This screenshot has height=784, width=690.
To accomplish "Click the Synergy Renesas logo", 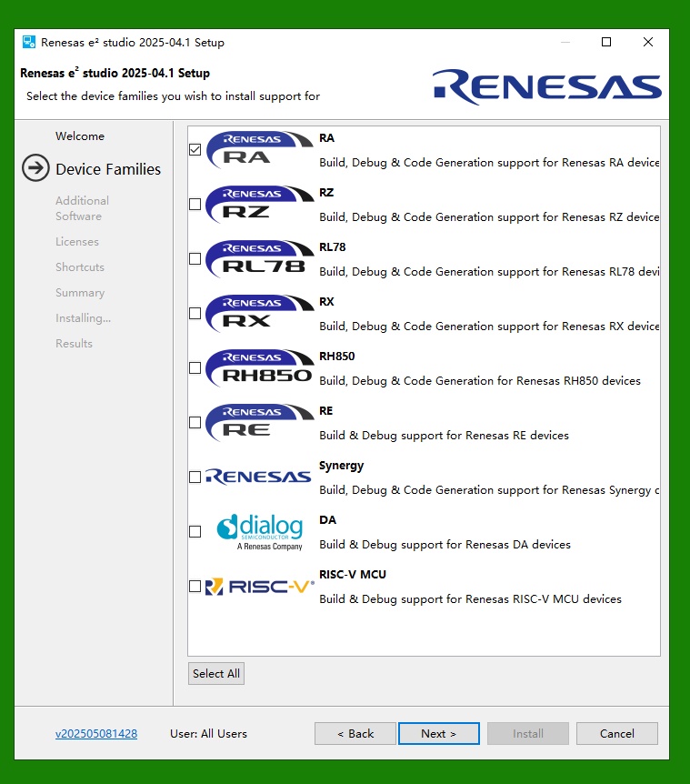I will click(x=258, y=477).
